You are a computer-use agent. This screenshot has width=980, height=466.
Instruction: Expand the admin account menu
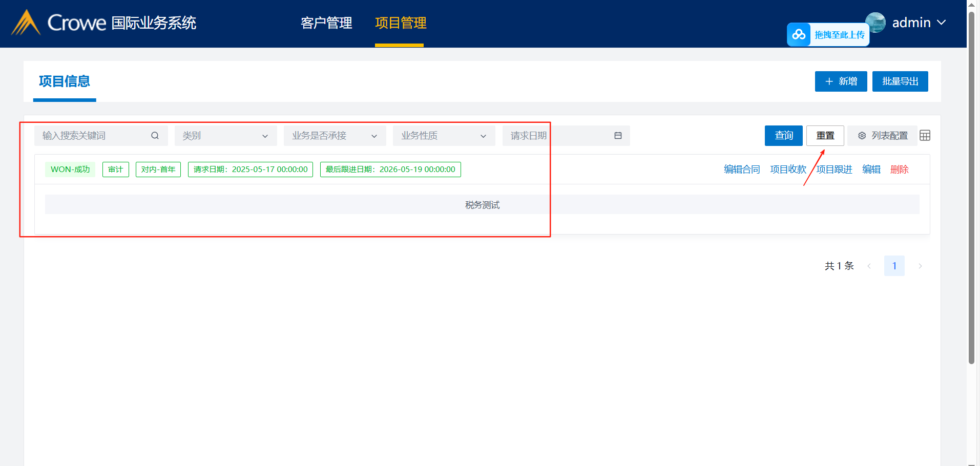pyautogui.click(x=941, y=23)
